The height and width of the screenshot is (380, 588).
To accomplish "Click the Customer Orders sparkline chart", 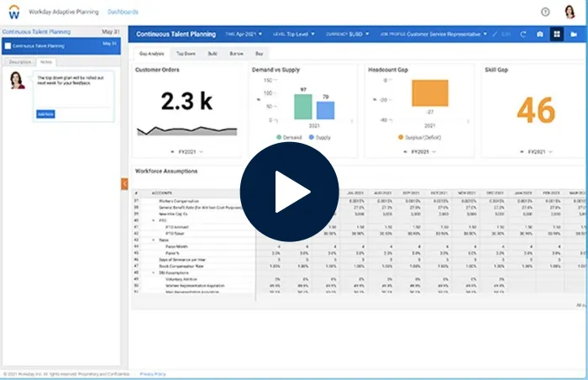I will [x=186, y=130].
